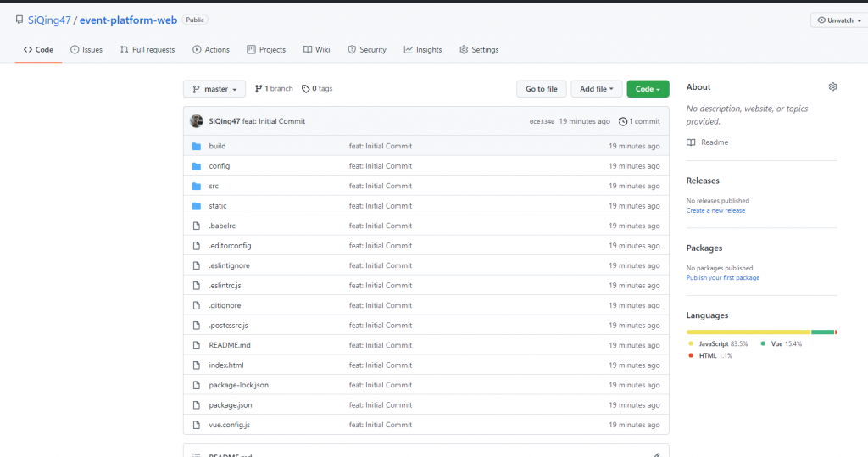Open the Projects tab

click(x=266, y=50)
